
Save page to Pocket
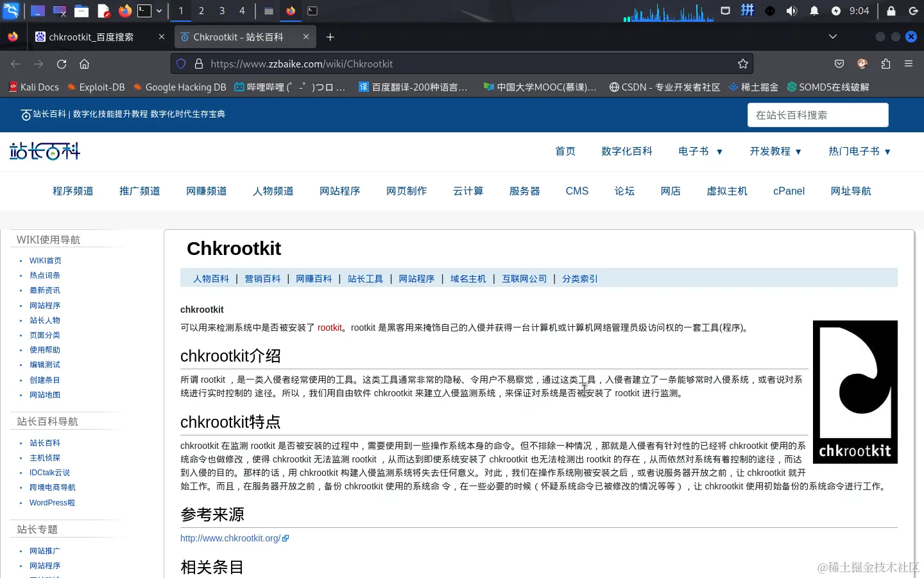(x=839, y=64)
